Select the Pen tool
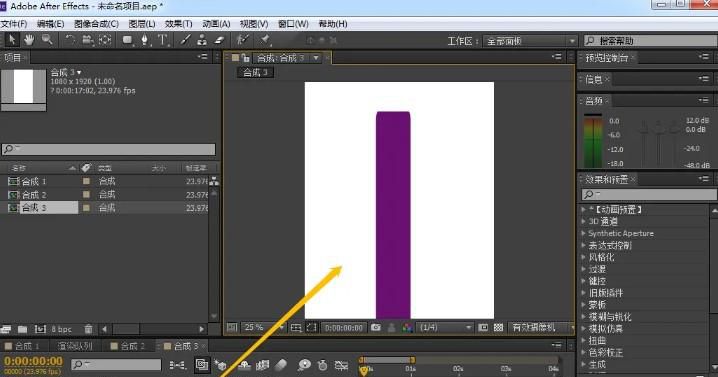718x377 pixels. [145, 40]
